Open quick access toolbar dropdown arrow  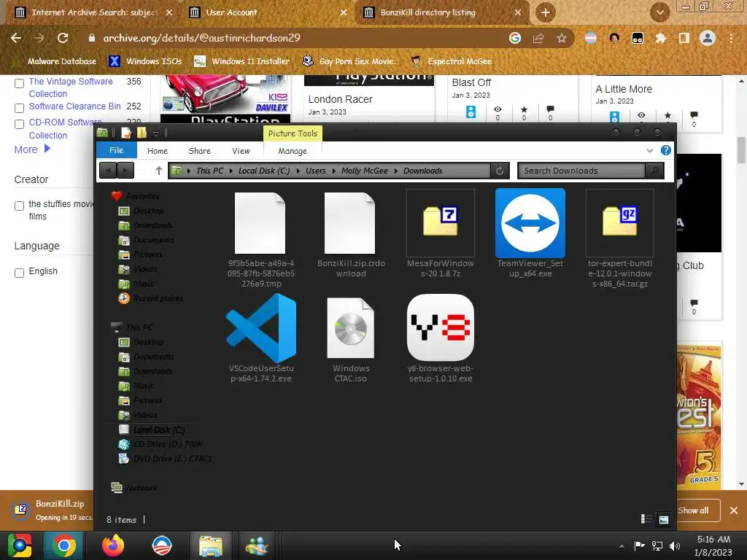point(156,133)
